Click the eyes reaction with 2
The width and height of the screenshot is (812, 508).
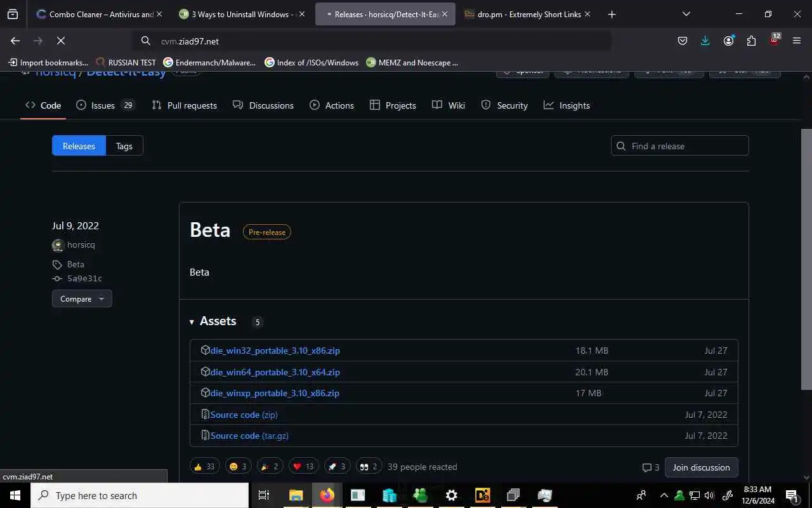point(369,467)
